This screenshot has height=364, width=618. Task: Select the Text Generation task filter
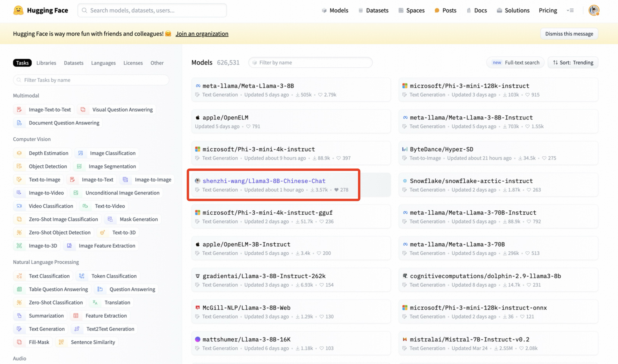(x=40, y=329)
